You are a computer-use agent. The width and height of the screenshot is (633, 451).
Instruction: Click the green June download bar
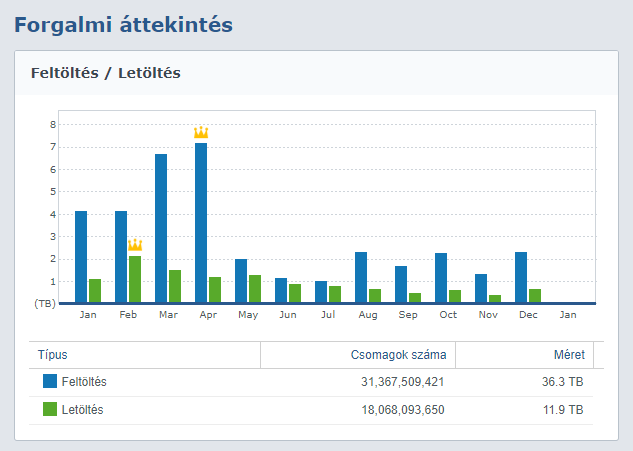pyautogui.click(x=295, y=293)
